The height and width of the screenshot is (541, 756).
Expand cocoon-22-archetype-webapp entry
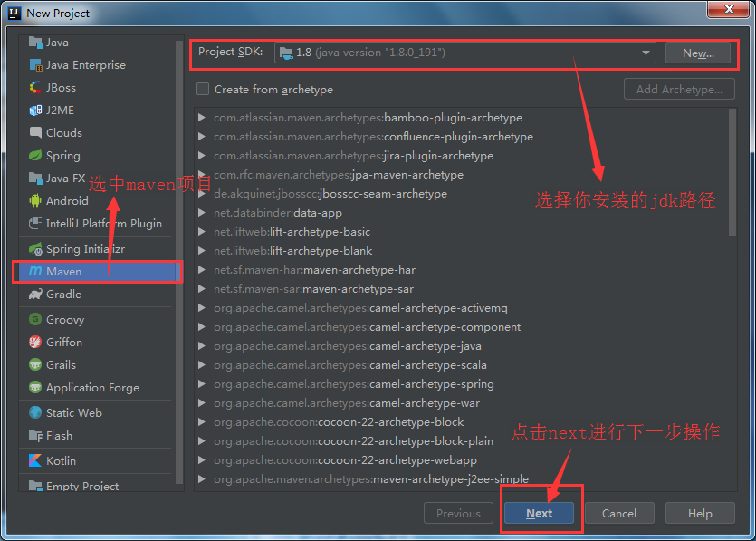pos(202,460)
